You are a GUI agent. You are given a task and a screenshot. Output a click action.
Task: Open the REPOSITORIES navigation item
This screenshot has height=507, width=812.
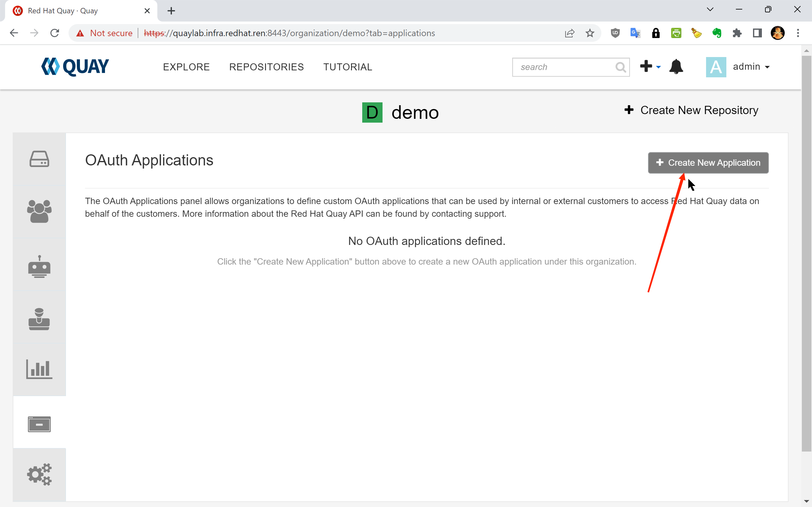point(266,67)
